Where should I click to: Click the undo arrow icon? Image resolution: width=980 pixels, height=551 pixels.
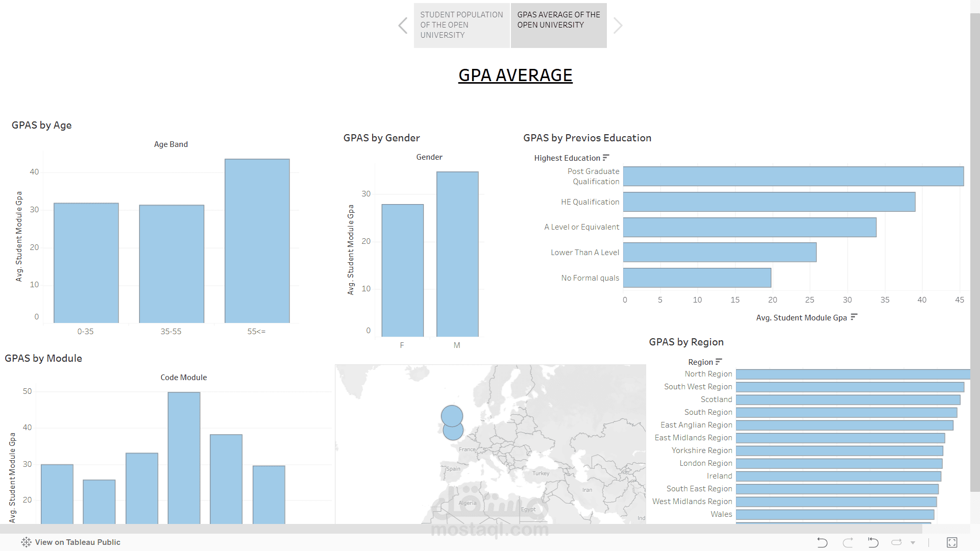[x=822, y=542]
